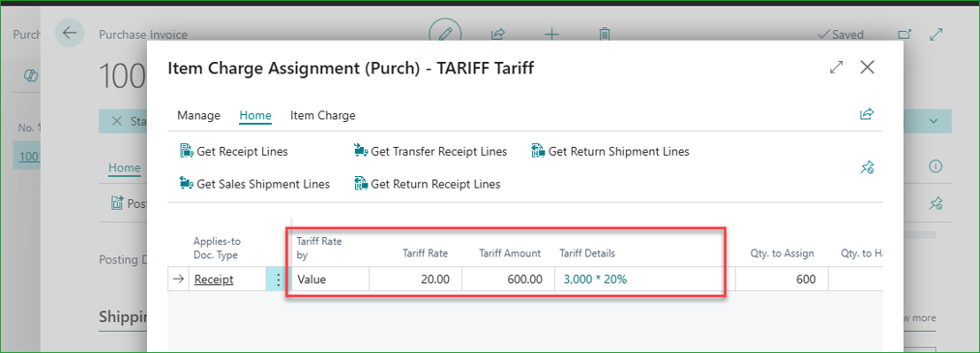
Task: Click the share icon on Purchase Invoice header
Action: pos(498,35)
